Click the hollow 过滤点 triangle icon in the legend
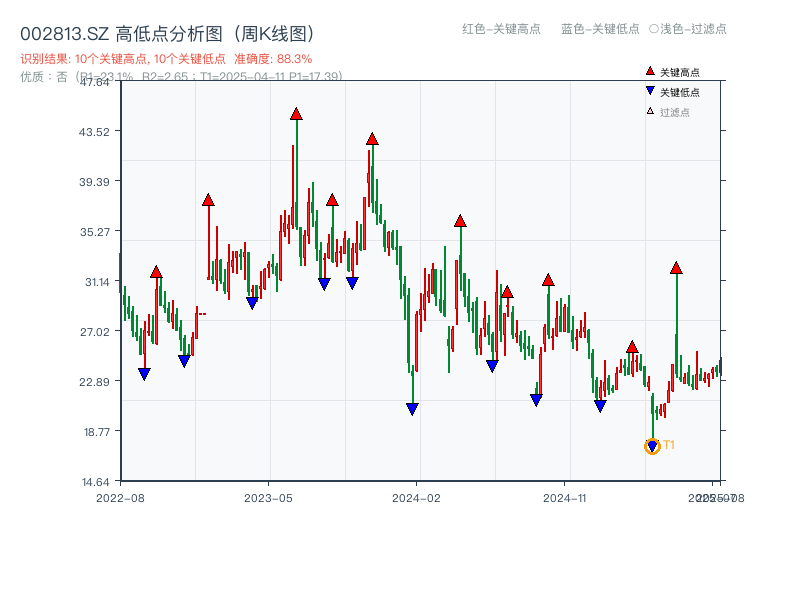 point(651,111)
